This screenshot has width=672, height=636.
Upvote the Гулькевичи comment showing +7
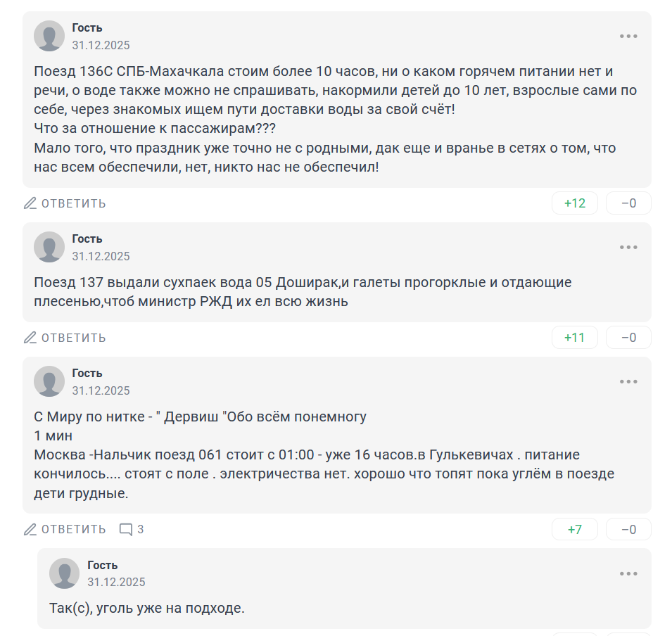click(x=575, y=529)
